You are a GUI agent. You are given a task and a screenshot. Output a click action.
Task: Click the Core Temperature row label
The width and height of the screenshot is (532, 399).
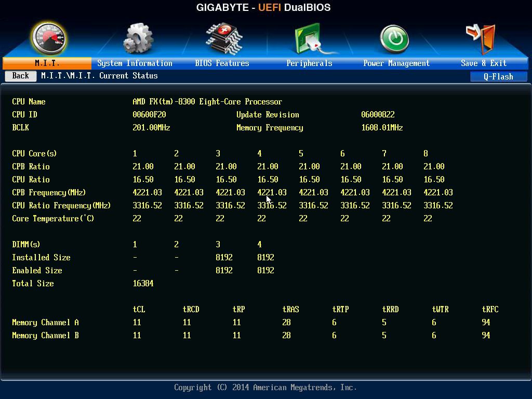tap(53, 219)
